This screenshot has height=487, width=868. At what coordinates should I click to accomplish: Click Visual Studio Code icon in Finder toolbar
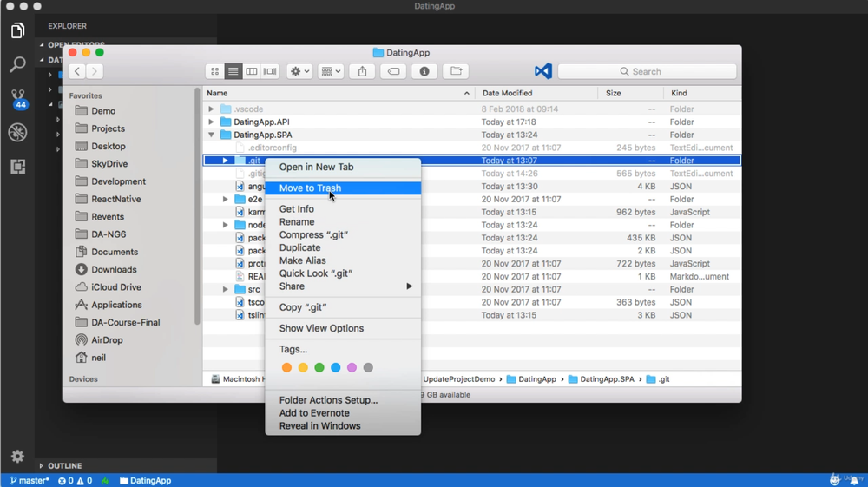(543, 71)
